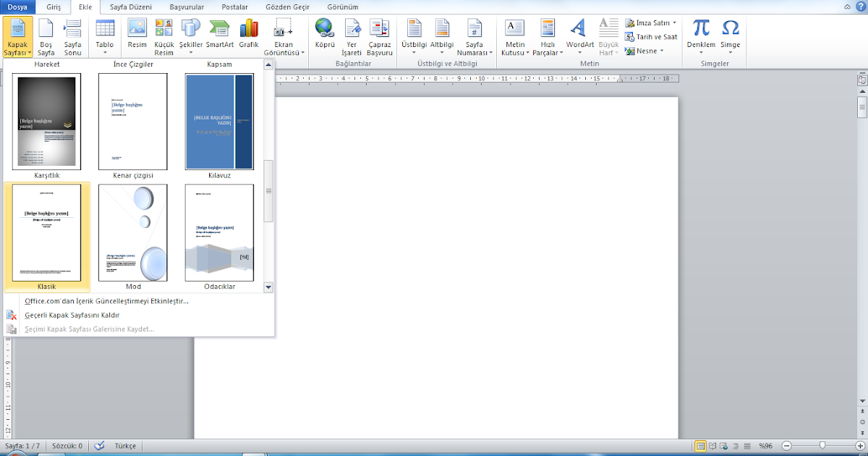Click the spell check proofing status icon
This screenshot has height=456, width=868.
tap(100, 446)
